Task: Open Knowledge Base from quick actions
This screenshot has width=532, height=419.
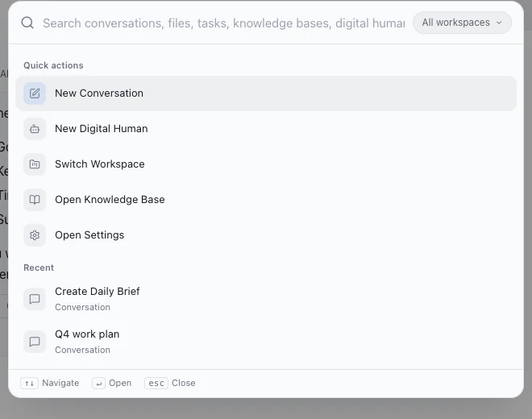Action: pyautogui.click(x=266, y=200)
